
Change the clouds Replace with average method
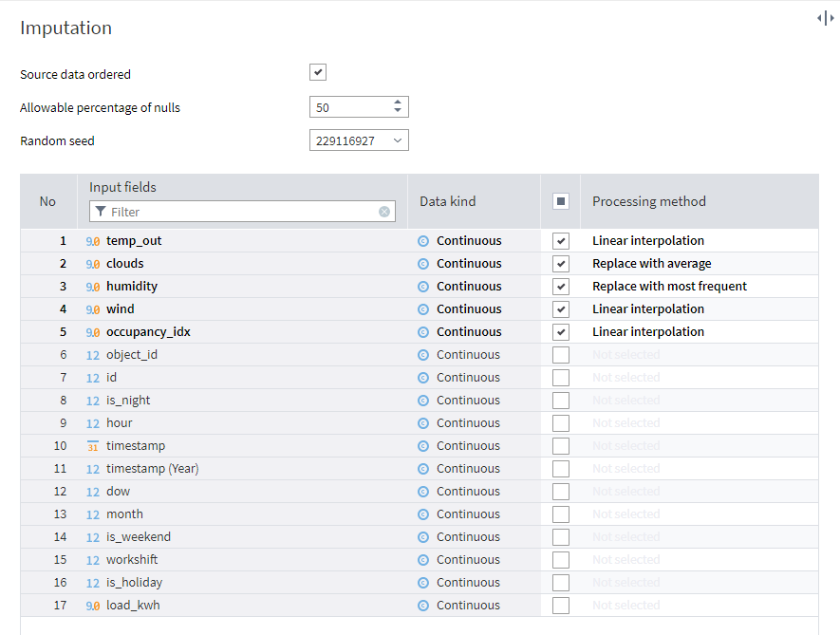coord(651,264)
